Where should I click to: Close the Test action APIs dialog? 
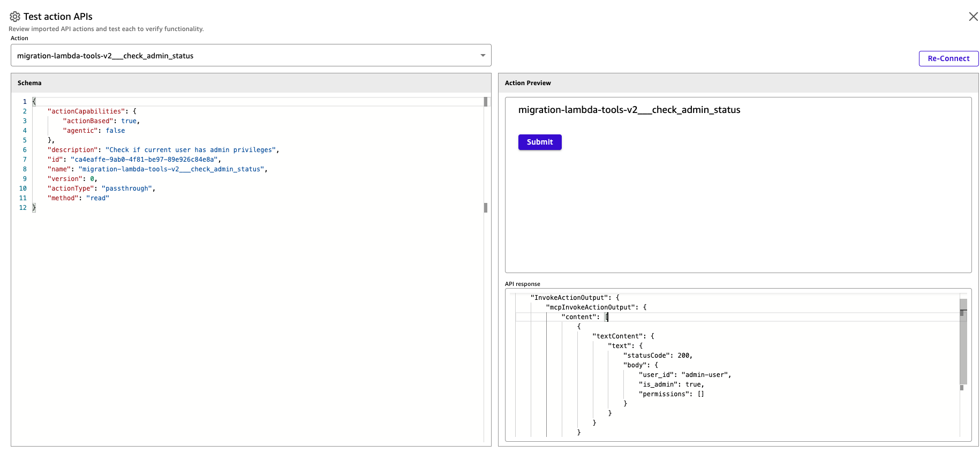pyautogui.click(x=973, y=17)
